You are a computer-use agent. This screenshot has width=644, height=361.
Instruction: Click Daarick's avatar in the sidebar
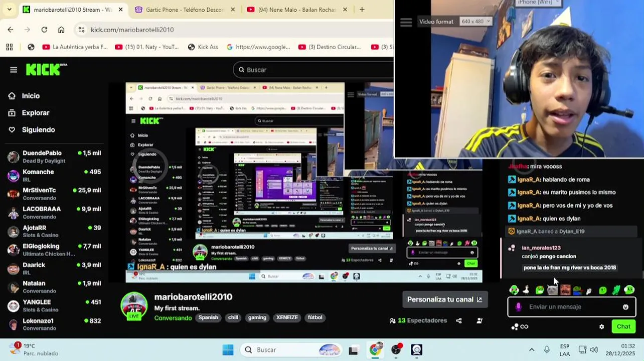click(14, 268)
